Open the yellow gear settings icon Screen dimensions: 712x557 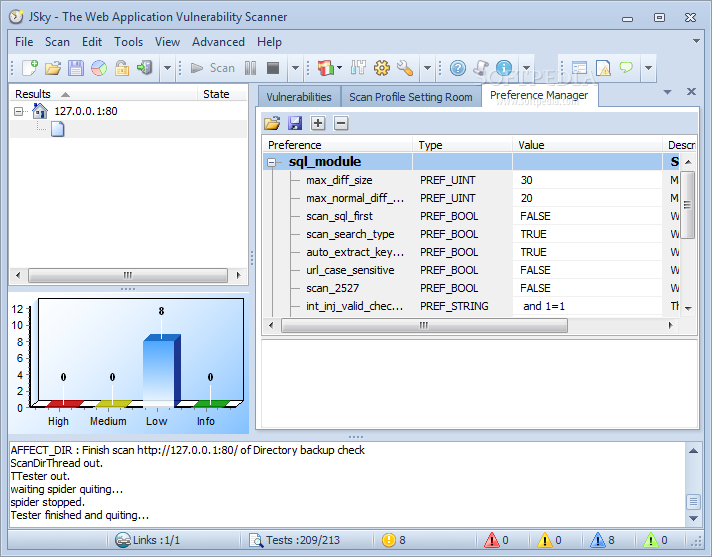coord(381,68)
